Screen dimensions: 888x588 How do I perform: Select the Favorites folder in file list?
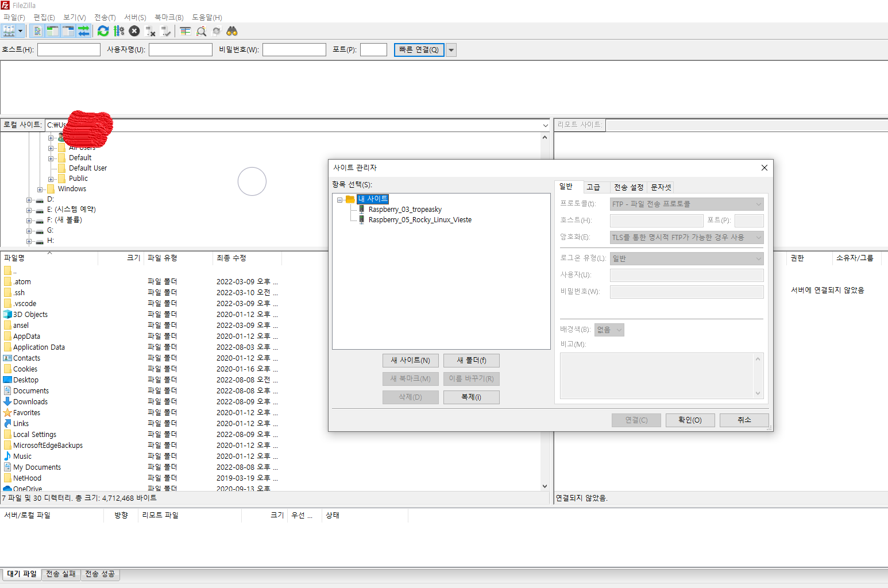tap(27, 413)
